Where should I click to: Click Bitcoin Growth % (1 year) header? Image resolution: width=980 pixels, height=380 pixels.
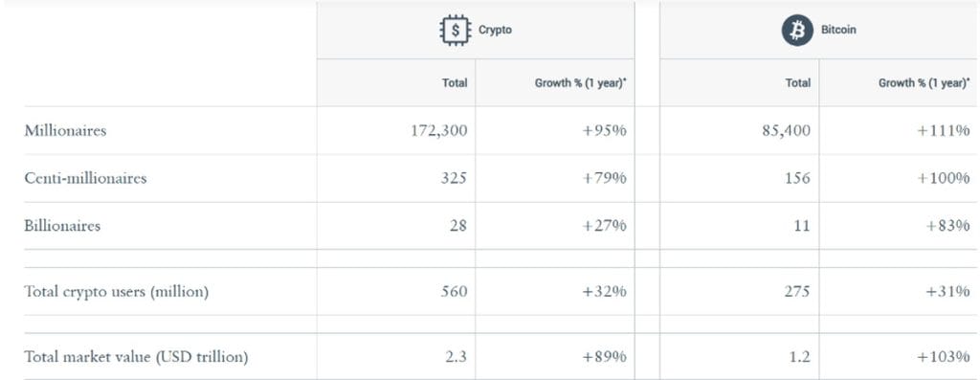(x=924, y=82)
